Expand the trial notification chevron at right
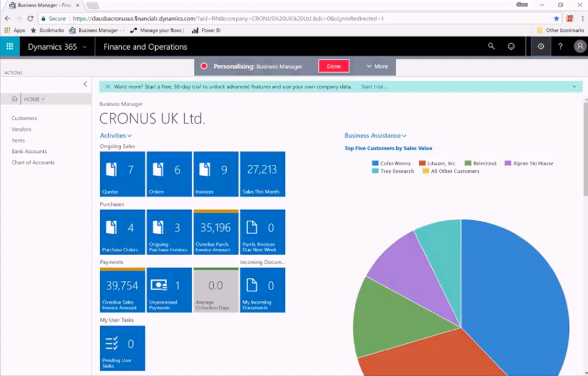The height and width of the screenshot is (376, 588). [x=574, y=87]
